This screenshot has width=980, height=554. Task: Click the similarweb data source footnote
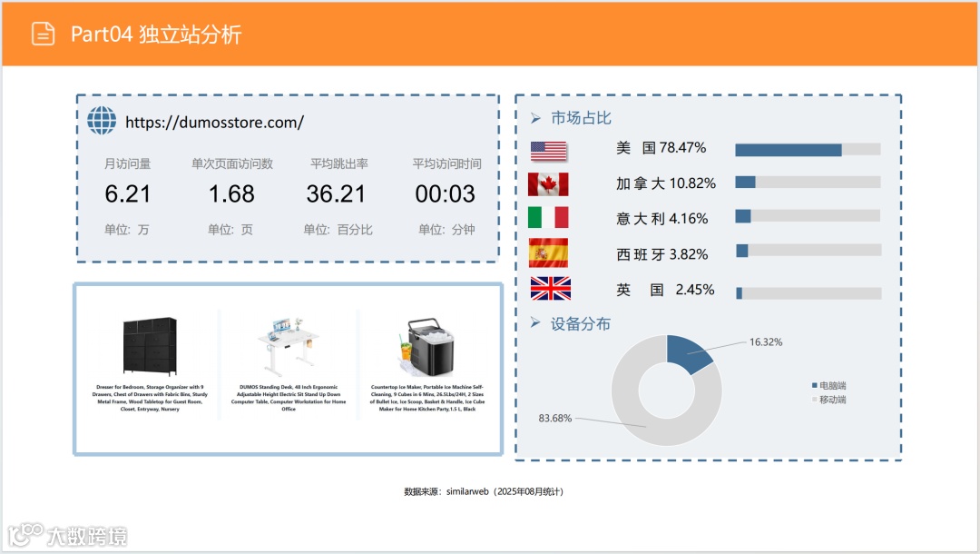coord(485,491)
